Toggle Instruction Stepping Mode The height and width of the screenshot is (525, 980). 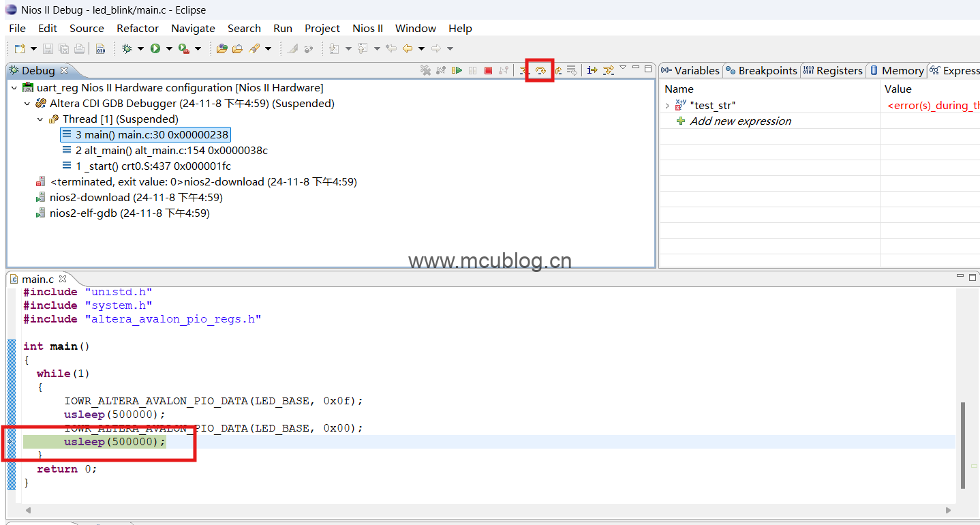[592, 70]
